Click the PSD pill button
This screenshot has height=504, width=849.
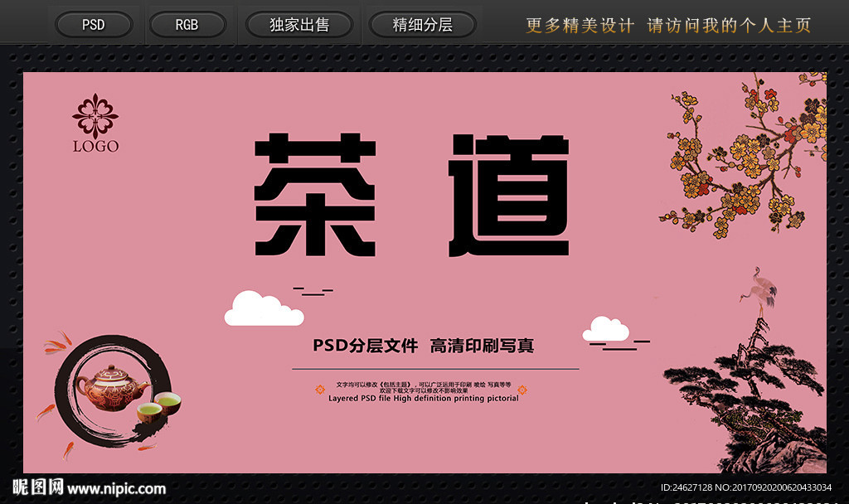click(x=94, y=25)
